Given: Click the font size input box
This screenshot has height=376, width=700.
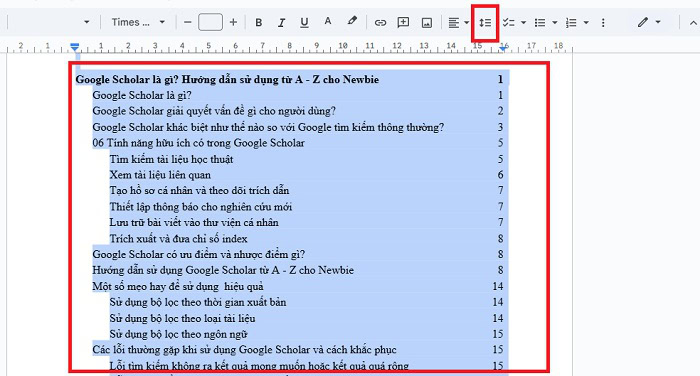Looking at the screenshot, I should click(210, 22).
